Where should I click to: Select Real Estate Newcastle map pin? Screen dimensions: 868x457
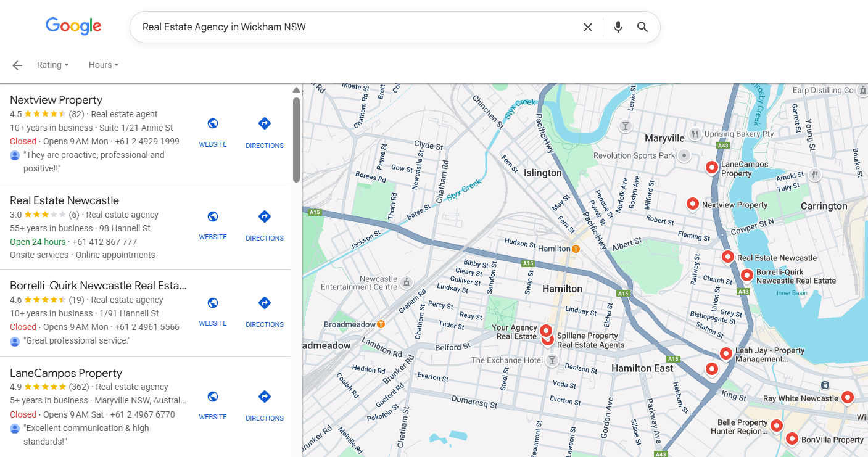728,257
